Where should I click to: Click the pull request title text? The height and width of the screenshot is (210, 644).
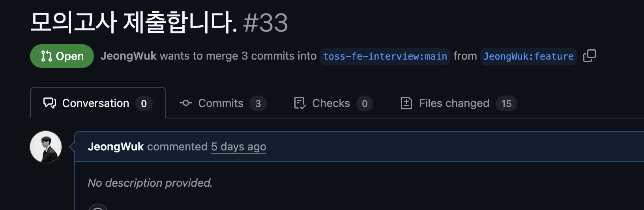134,22
